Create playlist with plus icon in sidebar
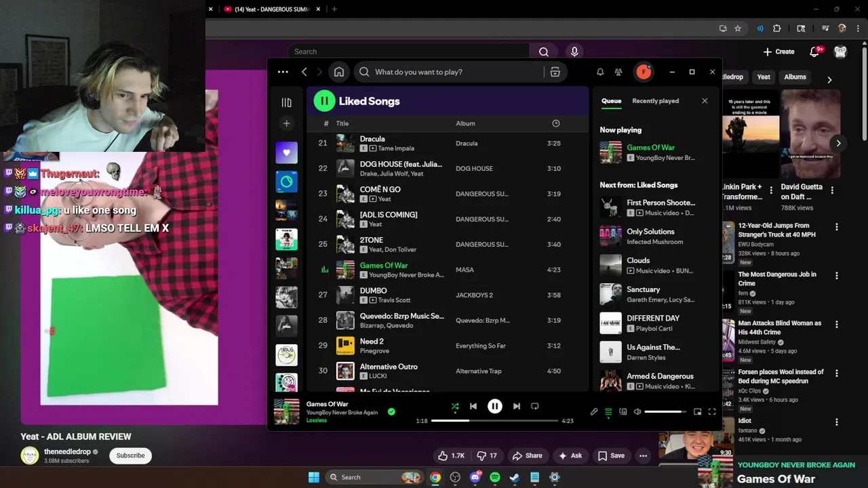 coord(286,123)
